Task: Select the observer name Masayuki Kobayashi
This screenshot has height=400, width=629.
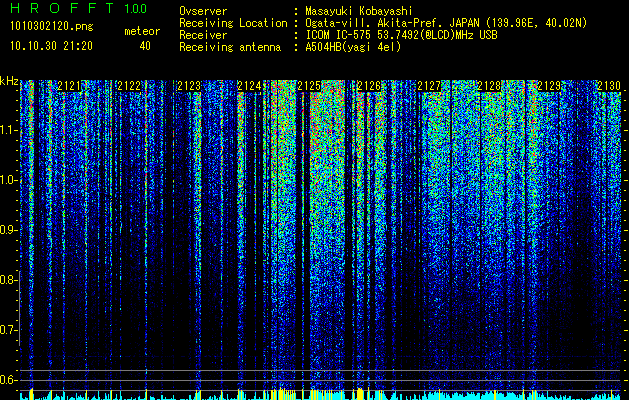Action: coord(359,11)
